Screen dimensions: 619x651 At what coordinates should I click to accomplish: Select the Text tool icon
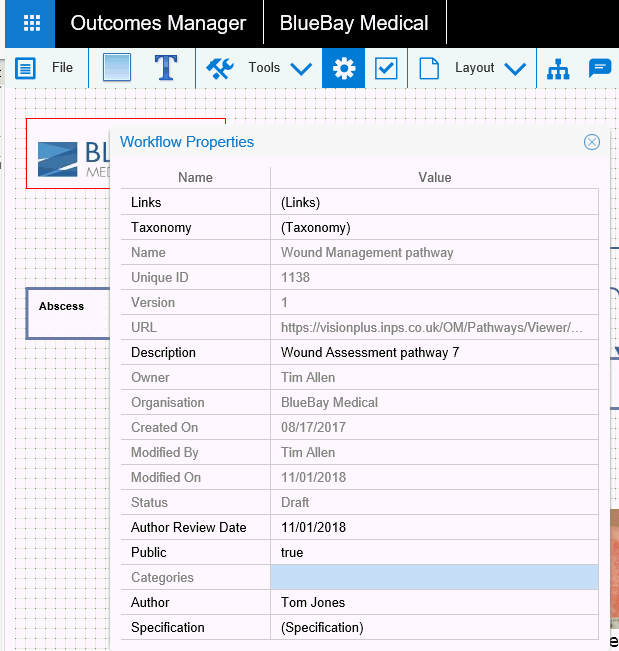click(x=166, y=68)
